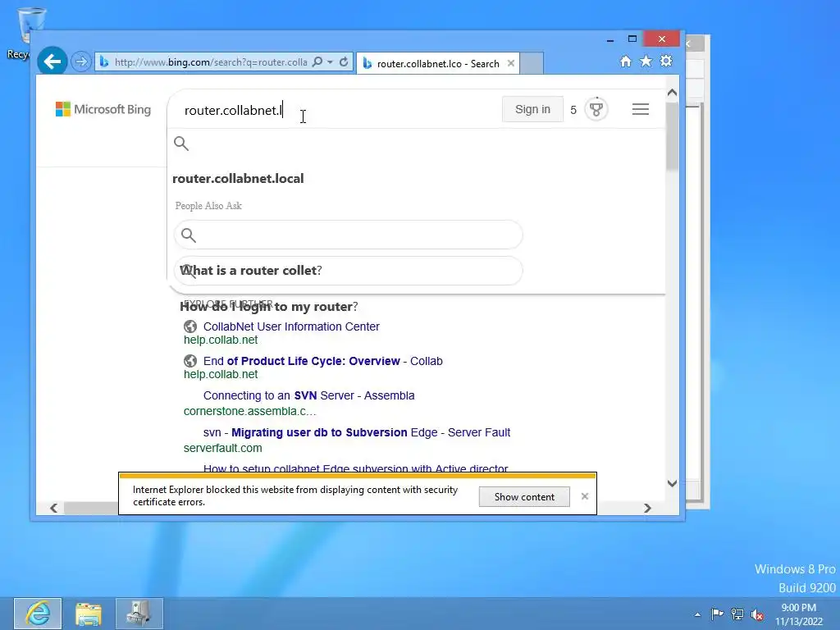The height and width of the screenshot is (630, 840).
Task: Click vertical scrollbar down arrow
Action: pyautogui.click(x=673, y=483)
